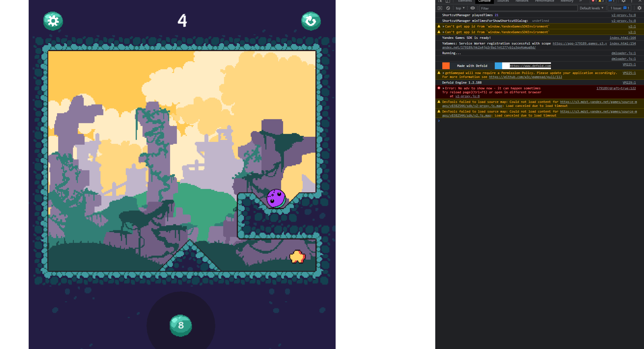Viewport: 644px width, 349px height.
Task: Click the Console tab in DevTools
Action: tap(484, 2)
